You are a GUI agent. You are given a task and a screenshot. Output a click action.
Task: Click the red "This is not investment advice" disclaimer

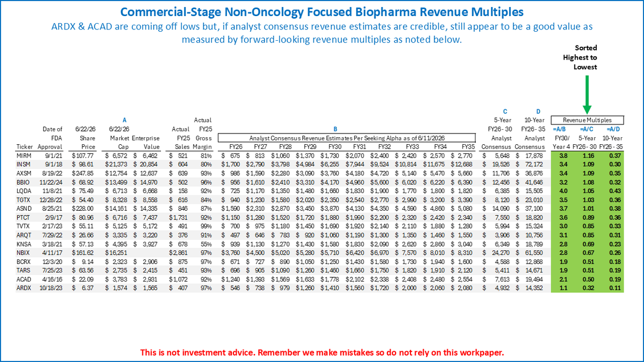(321, 352)
